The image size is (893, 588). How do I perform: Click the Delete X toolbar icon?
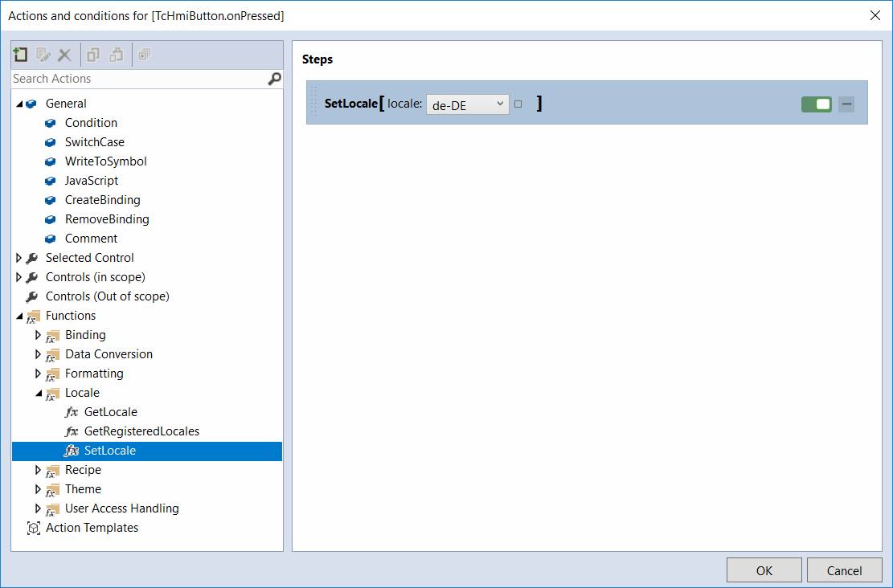(65, 55)
